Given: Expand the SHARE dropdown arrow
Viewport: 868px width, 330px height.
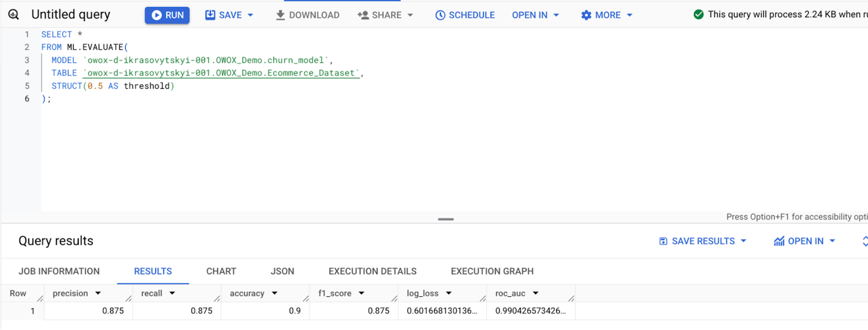Looking at the screenshot, I should [410, 15].
